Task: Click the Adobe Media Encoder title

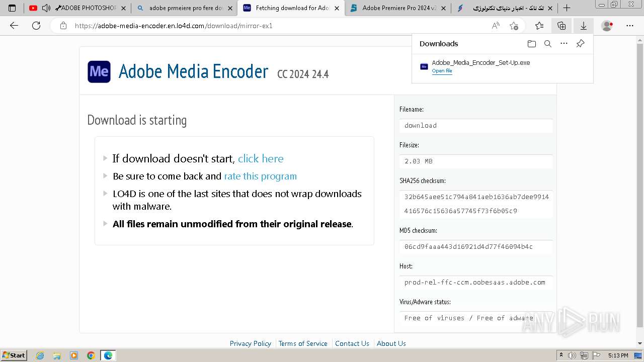Action: coord(193,71)
